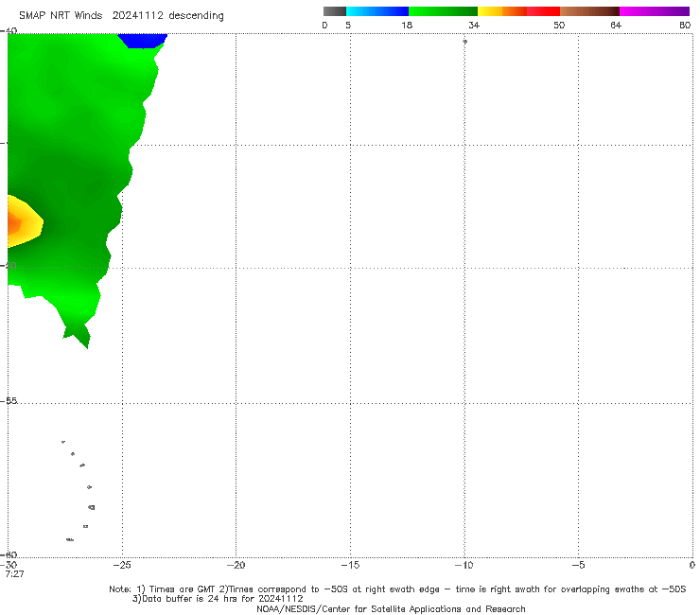Screen dimensions: 700x615
Task: Click the green segment of the color bar
Action: pos(443,11)
